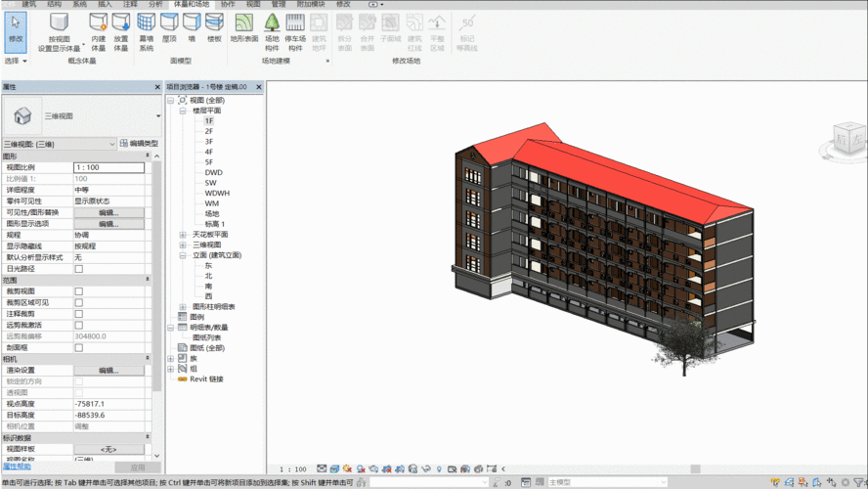Toggle the 裁剪区域可见 checkbox

coord(79,303)
